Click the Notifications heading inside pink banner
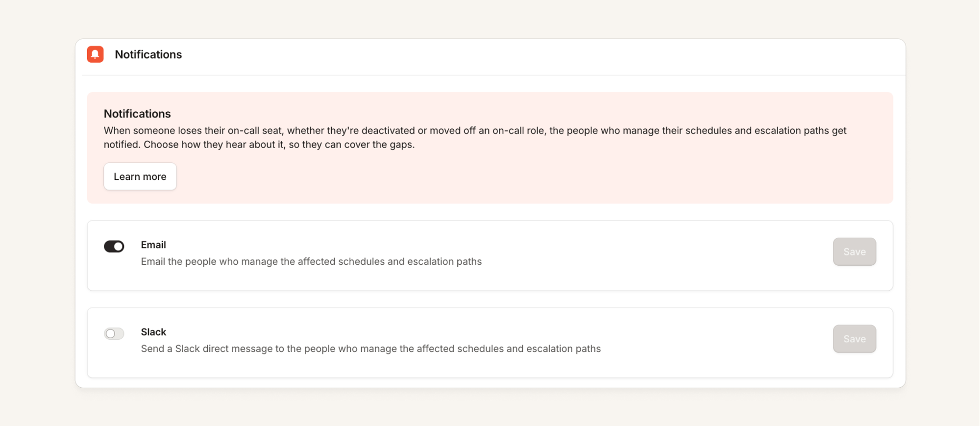Screen dimensions: 980x426 pos(137,114)
